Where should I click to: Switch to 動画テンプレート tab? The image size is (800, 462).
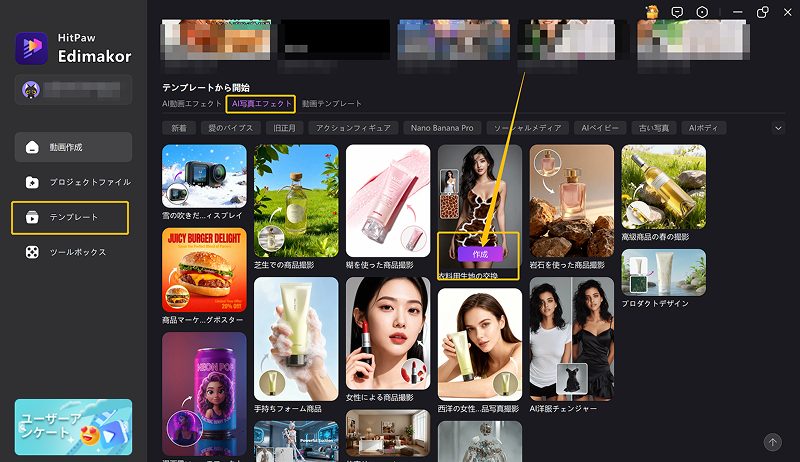[x=332, y=104]
